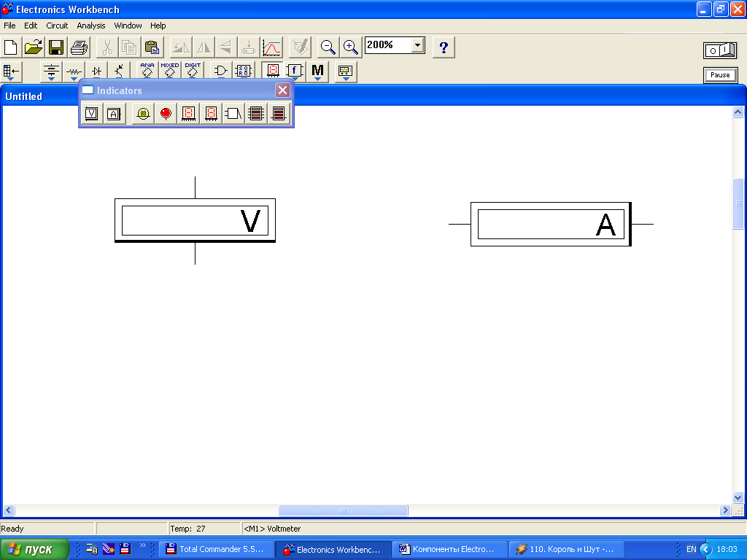Open the Digital flip-flop parts bin
Image resolution: width=747 pixels, height=560 pixels.
244,71
